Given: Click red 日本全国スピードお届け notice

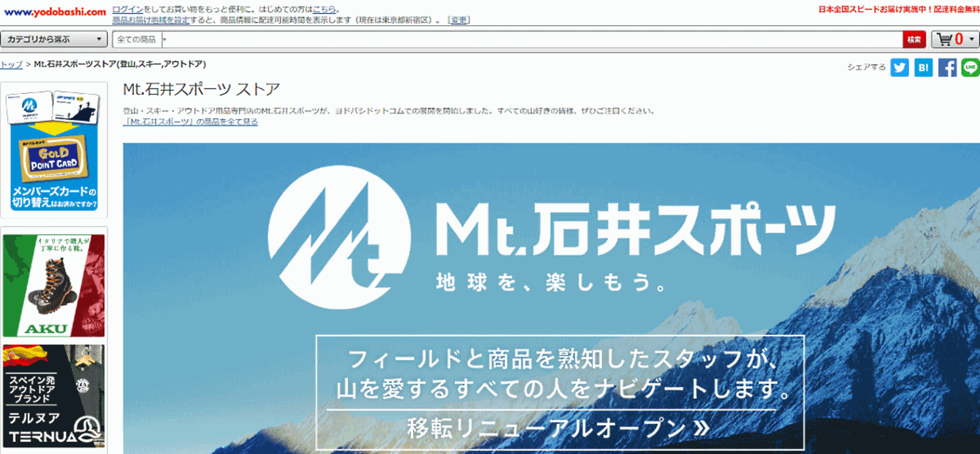Looking at the screenshot, I should [899, 9].
